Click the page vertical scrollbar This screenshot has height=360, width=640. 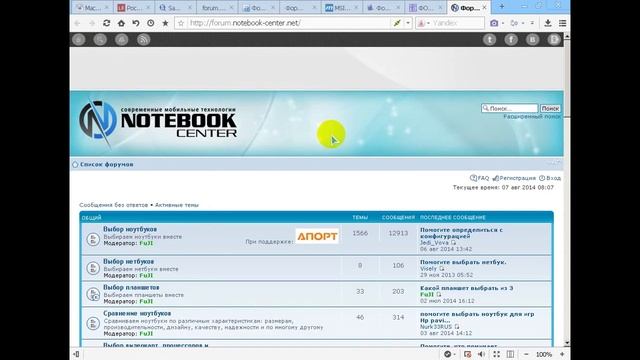click(x=567, y=190)
